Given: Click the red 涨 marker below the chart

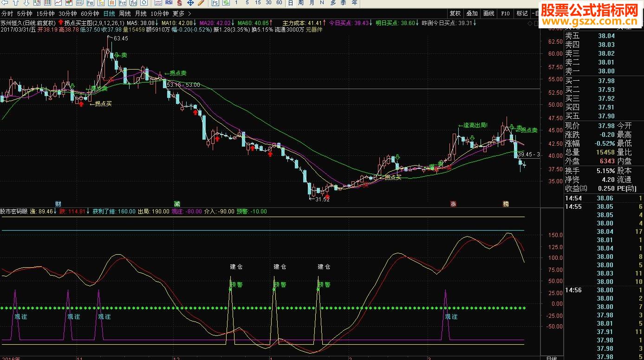Looking at the screenshot, I should [453, 204].
